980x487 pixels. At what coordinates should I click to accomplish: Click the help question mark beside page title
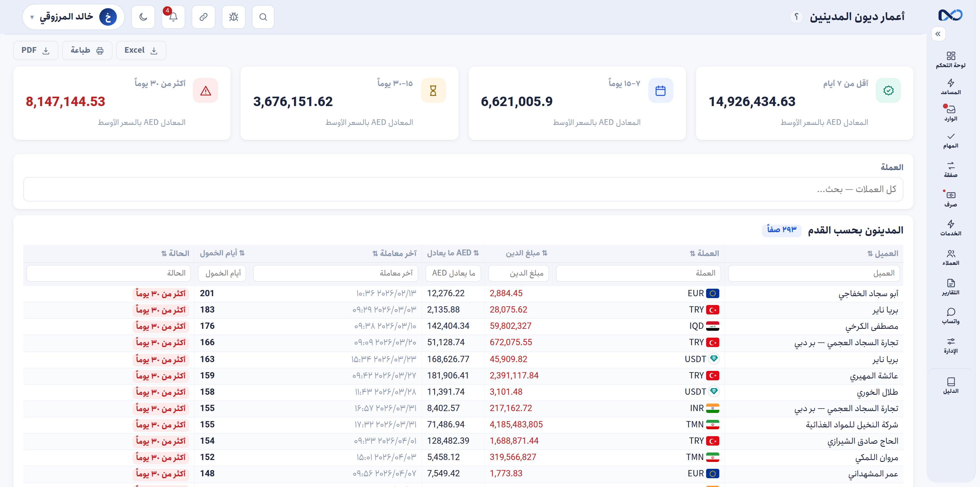click(796, 17)
